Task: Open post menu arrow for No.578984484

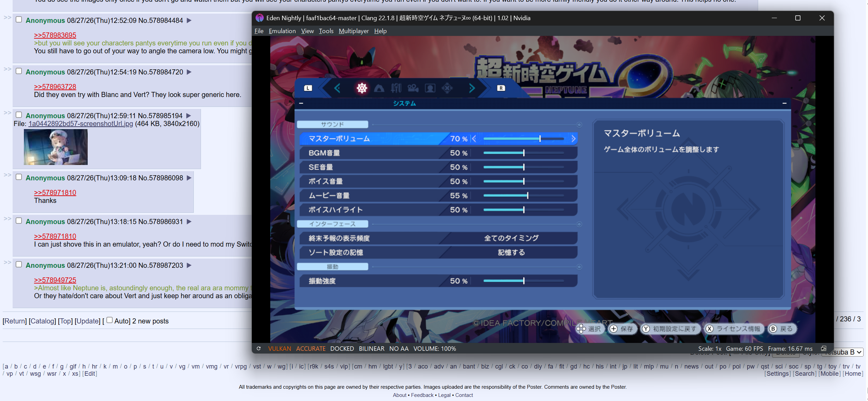Action: point(189,20)
